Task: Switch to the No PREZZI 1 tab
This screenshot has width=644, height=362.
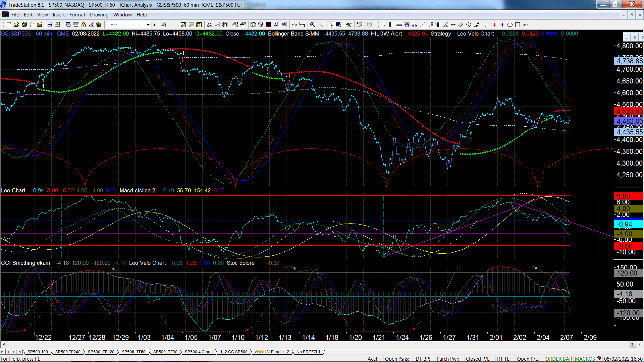Action: coord(308,352)
